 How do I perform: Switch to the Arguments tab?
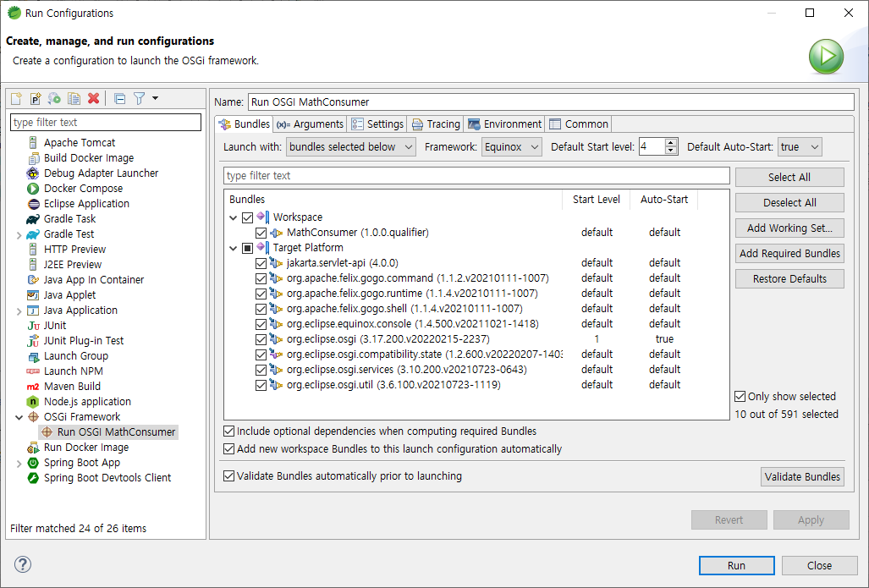click(x=311, y=124)
